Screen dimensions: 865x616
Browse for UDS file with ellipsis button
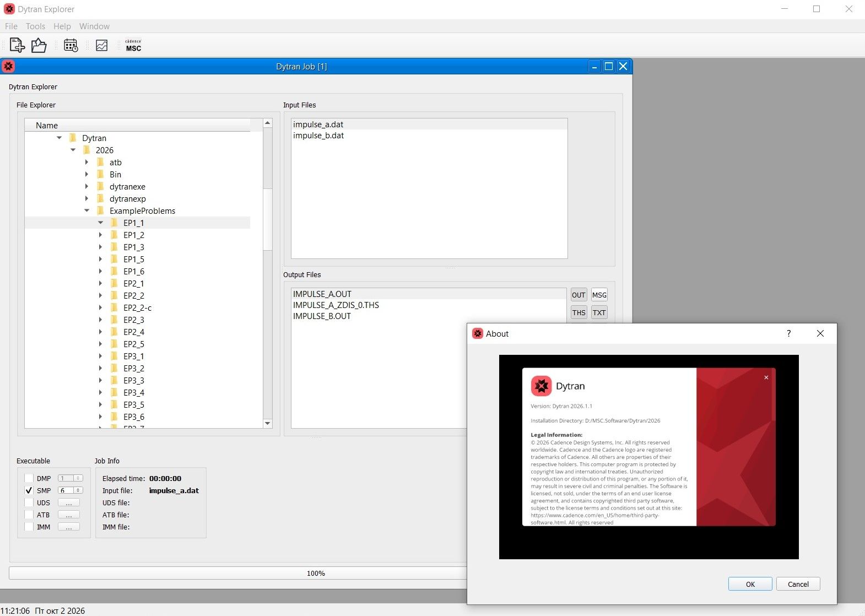pos(69,502)
